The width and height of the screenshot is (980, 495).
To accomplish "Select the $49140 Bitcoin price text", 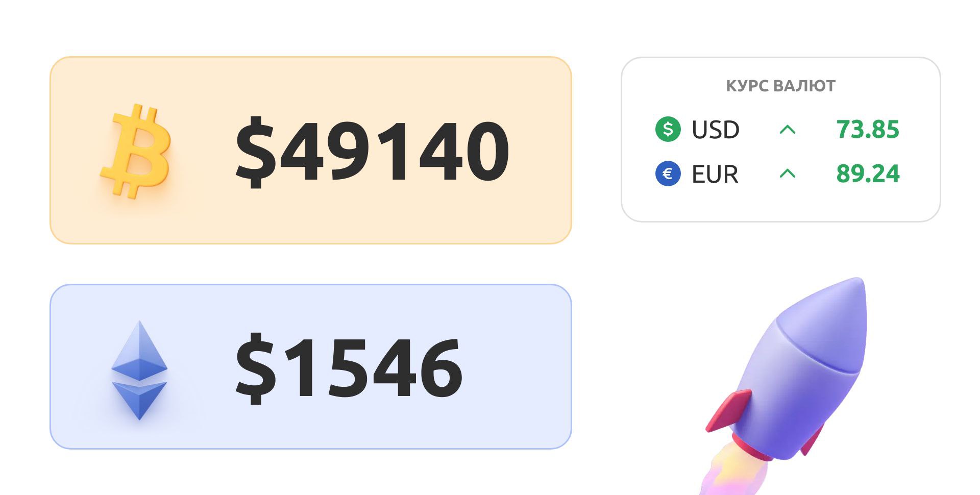I will (x=372, y=151).
